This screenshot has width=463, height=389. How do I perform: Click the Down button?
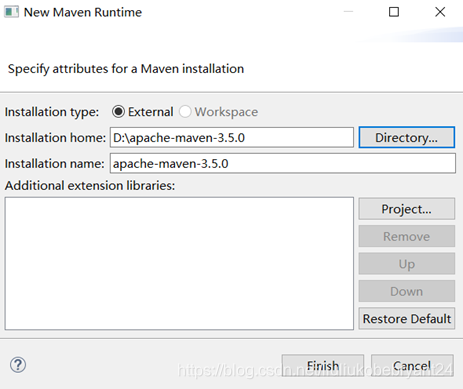pos(407,291)
